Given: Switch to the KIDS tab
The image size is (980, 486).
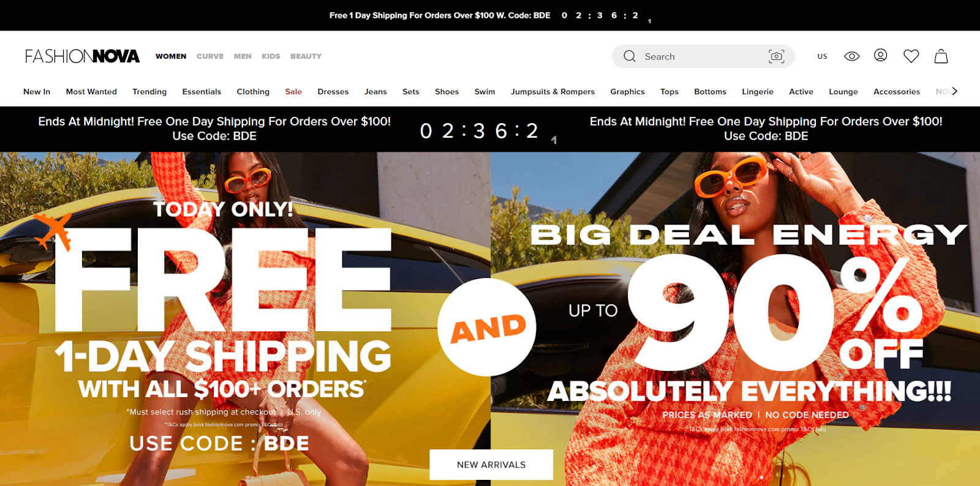Looking at the screenshot, I should (271, 56).
